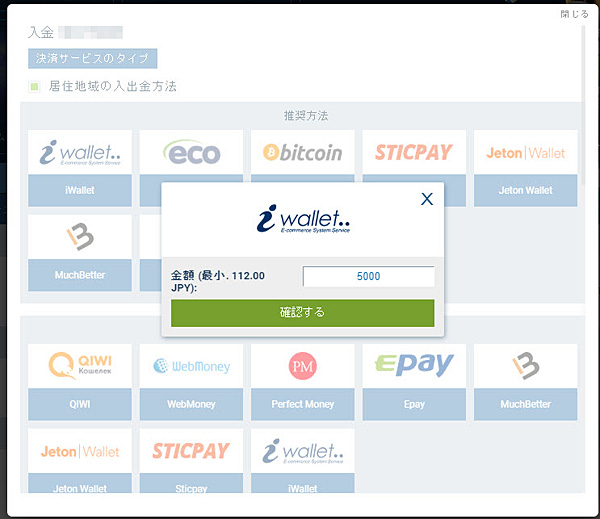Pick the Jeton Wallet logo in recommended row

[525, 152]
